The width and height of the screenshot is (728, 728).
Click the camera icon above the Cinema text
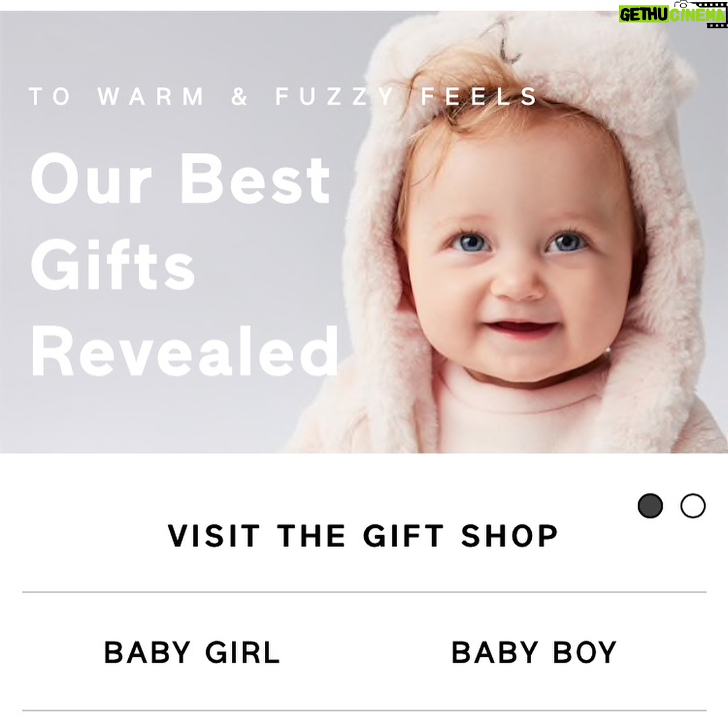681,4
